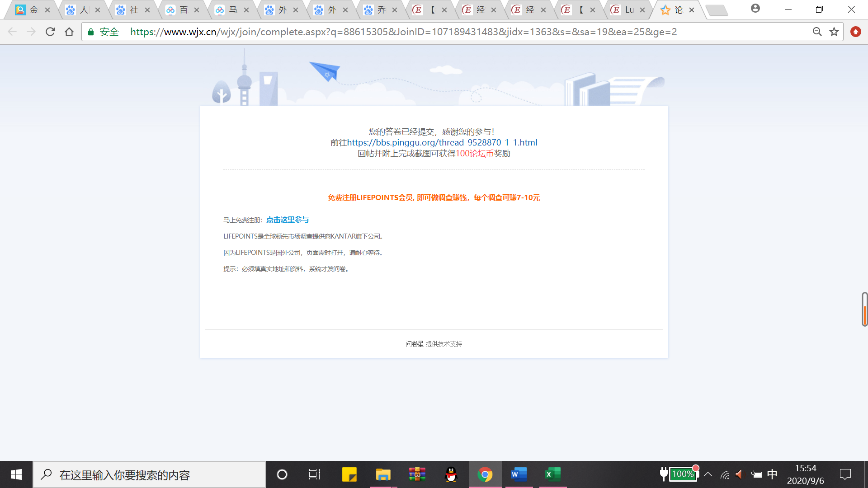Click the 点击这里参与 registration link

point(288,220)
